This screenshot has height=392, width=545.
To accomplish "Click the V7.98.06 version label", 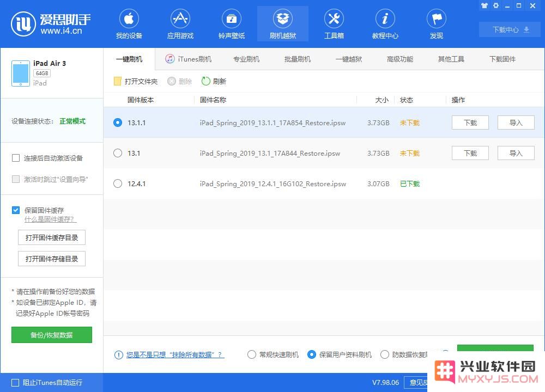I will (385, 383).
